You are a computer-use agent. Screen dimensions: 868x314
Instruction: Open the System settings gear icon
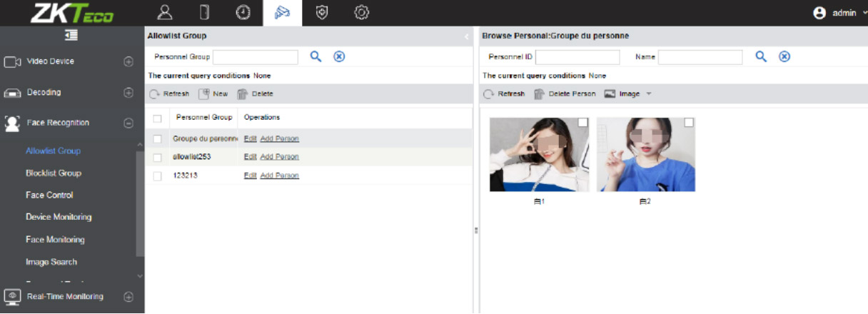(361, 12)
